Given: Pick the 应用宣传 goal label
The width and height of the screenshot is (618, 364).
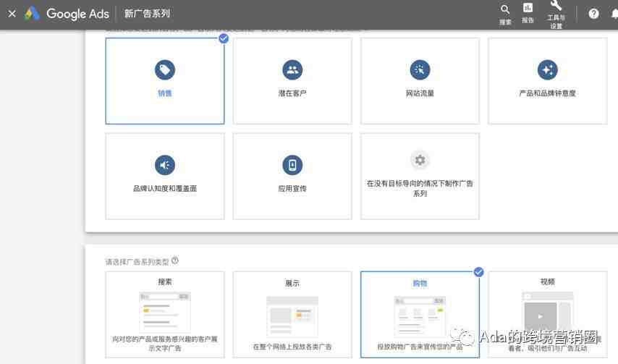Looking at the screenshot, I should click(292, 188).
